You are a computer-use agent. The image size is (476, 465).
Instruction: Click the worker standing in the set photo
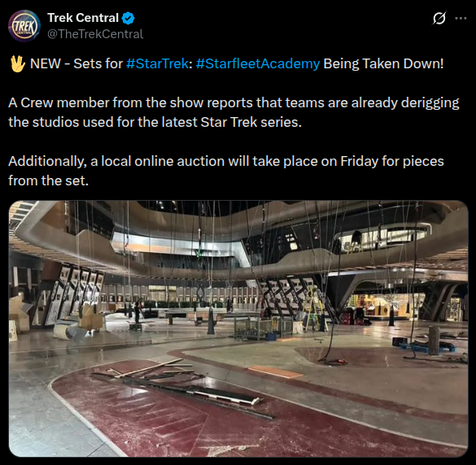138,311
